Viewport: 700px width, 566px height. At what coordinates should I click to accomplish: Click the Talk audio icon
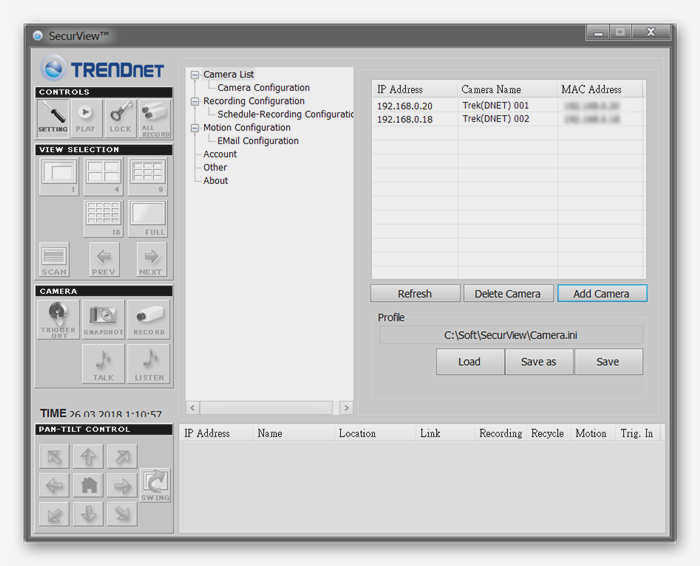(x=103, y=364)
